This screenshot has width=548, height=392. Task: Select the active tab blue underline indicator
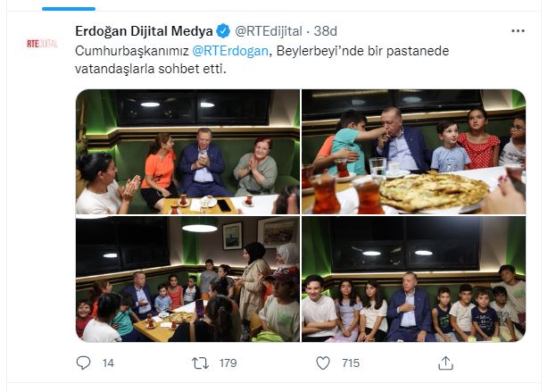coord(69,9)
